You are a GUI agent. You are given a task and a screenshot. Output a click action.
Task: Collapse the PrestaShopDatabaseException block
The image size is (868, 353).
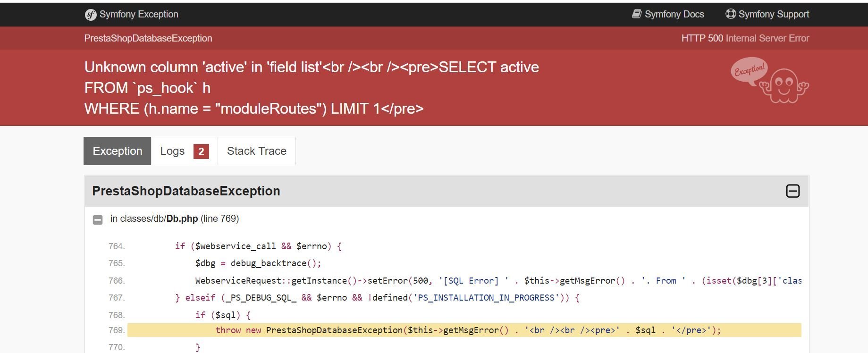click(x=793, y=191)
